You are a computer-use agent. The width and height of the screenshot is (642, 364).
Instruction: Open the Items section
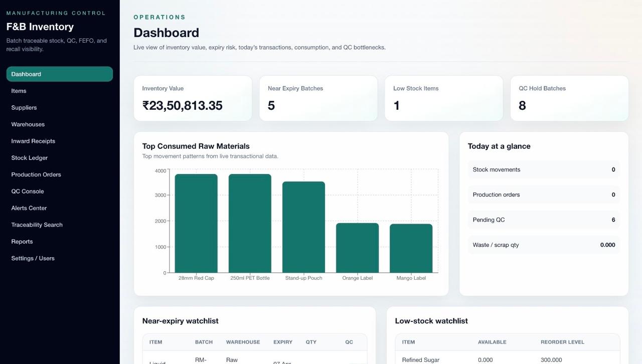(x=19, y=91)
